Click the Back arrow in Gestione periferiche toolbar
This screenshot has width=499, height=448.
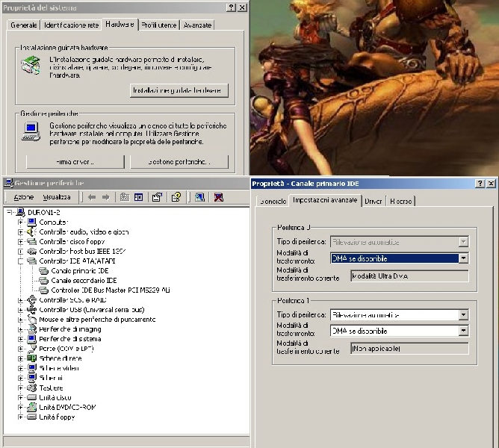92,197
